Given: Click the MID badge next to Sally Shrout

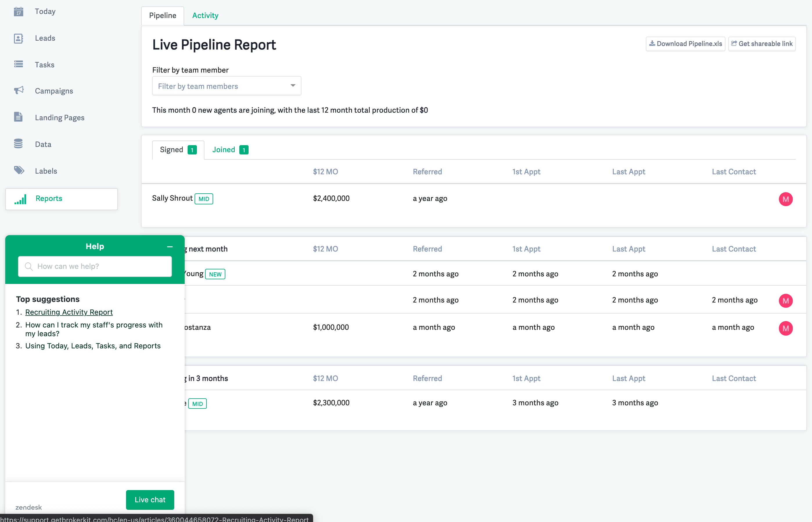Looking at the screenshot, I should click(204, 199).
